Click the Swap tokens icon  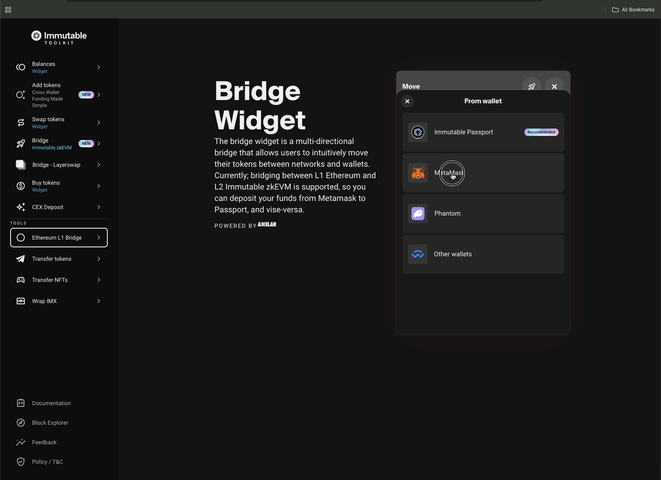[20, 122]
